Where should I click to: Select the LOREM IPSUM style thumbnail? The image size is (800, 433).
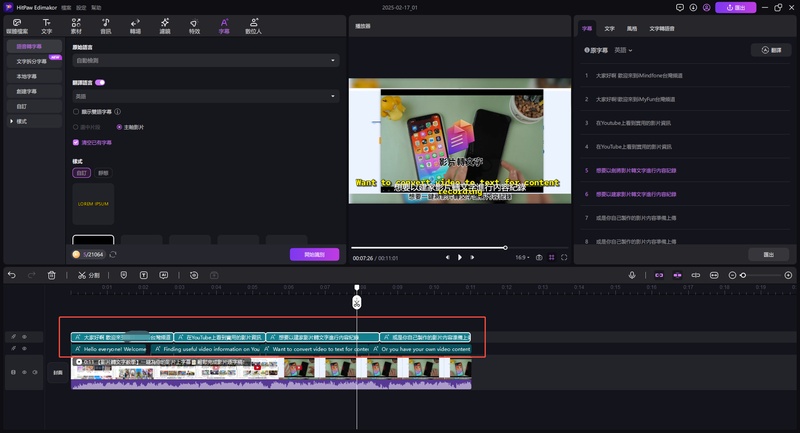click(93, 204)
